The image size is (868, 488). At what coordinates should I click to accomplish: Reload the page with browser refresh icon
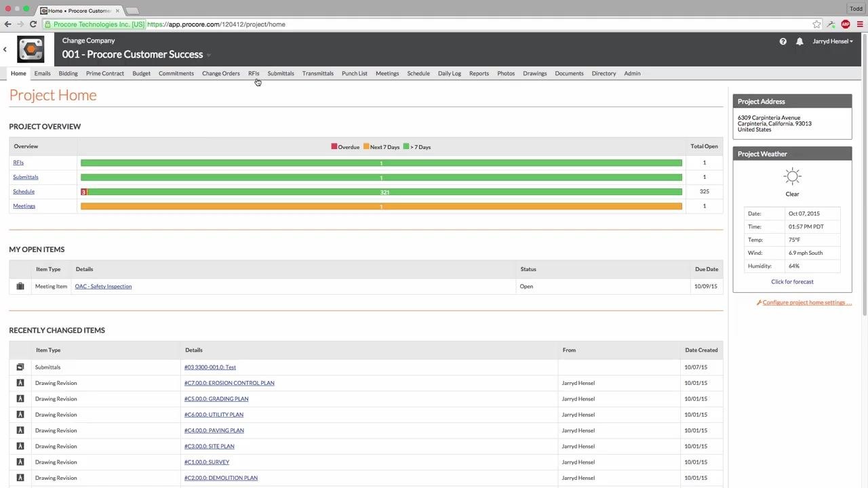click(x=33, y=24)
